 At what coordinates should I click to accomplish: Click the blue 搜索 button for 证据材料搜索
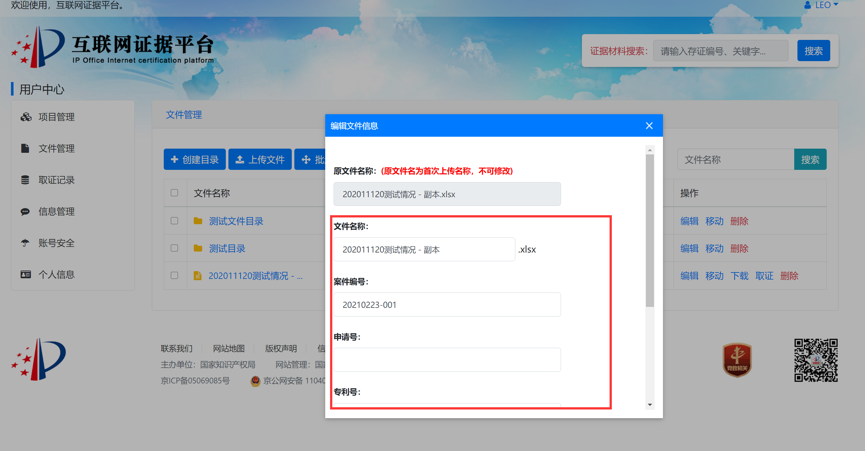click(x=813, y=51)
